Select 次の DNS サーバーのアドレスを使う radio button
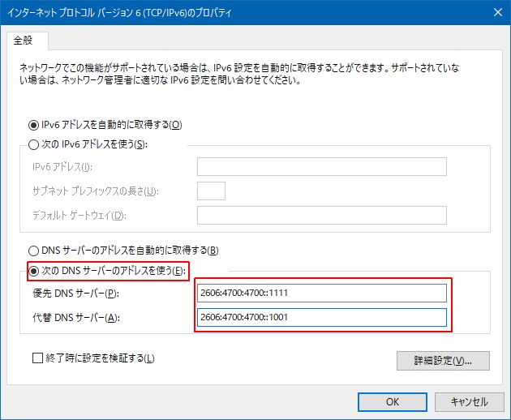 coord(33,270)
